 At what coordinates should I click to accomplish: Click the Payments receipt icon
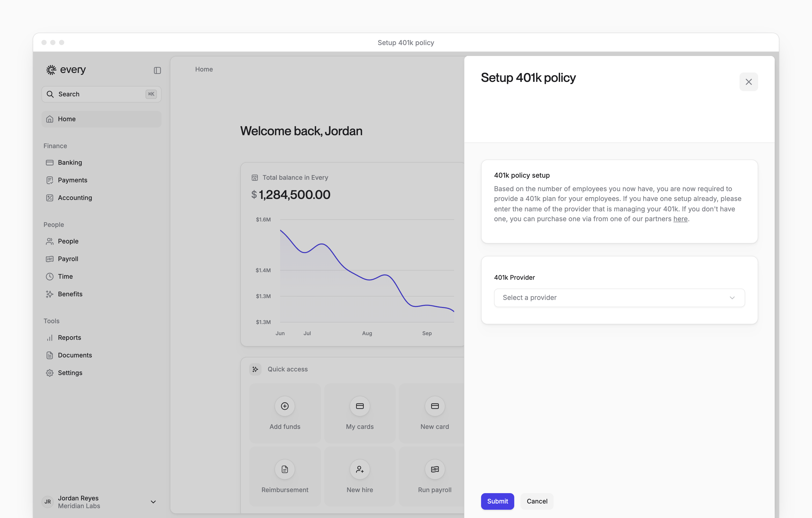(x=49, y=180)
